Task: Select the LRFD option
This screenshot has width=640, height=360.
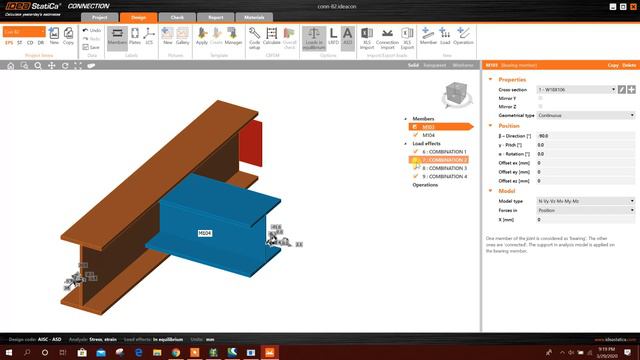Action: pos(333,36)
